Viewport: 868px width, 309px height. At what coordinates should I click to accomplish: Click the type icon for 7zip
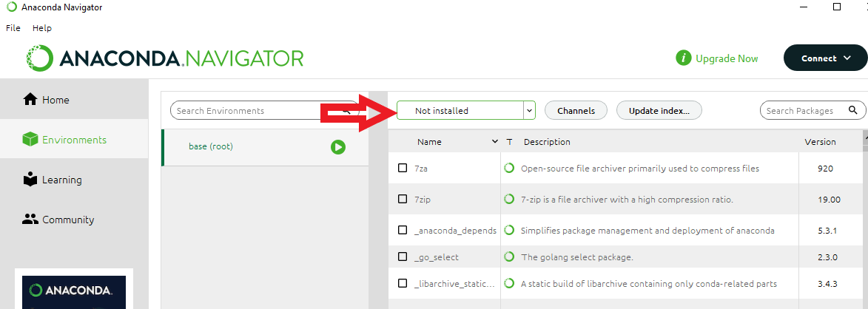tap(509, 199)
